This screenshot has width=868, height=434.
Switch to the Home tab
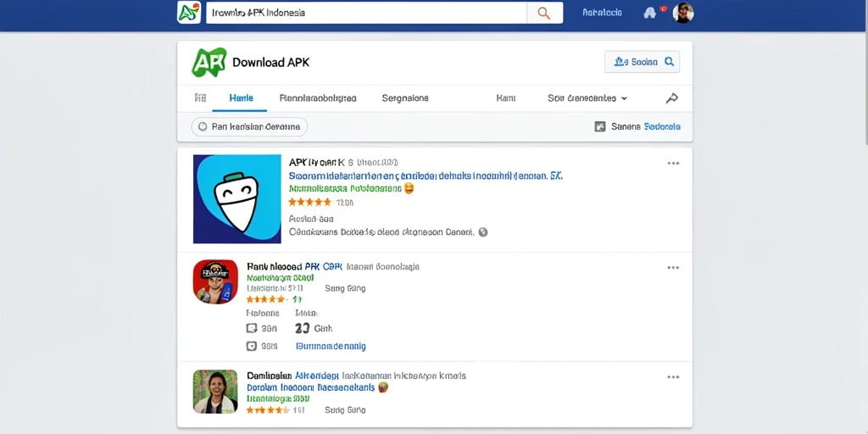point(242,98)
